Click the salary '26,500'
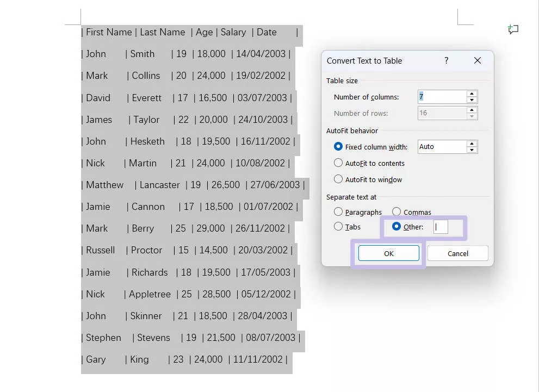The image size is (539, 392). click(x=226, y=185)
